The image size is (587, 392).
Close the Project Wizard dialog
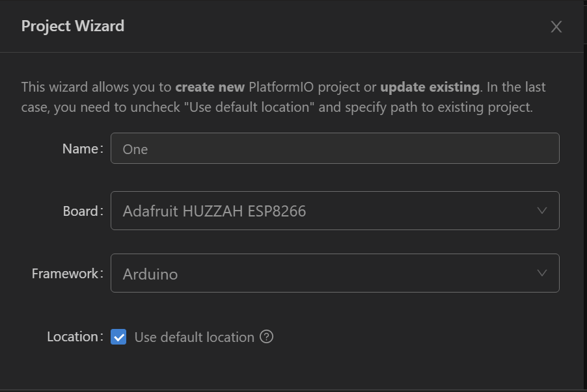click(x=556, y=27)
